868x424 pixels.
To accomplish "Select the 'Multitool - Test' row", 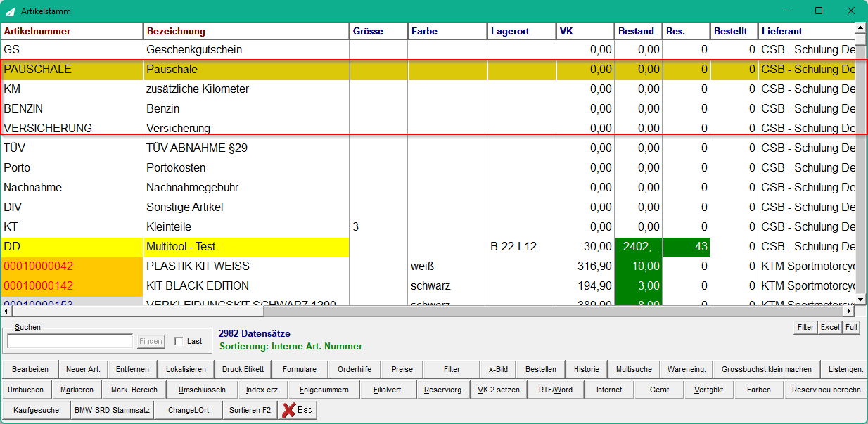I will [x=428, y=247].
